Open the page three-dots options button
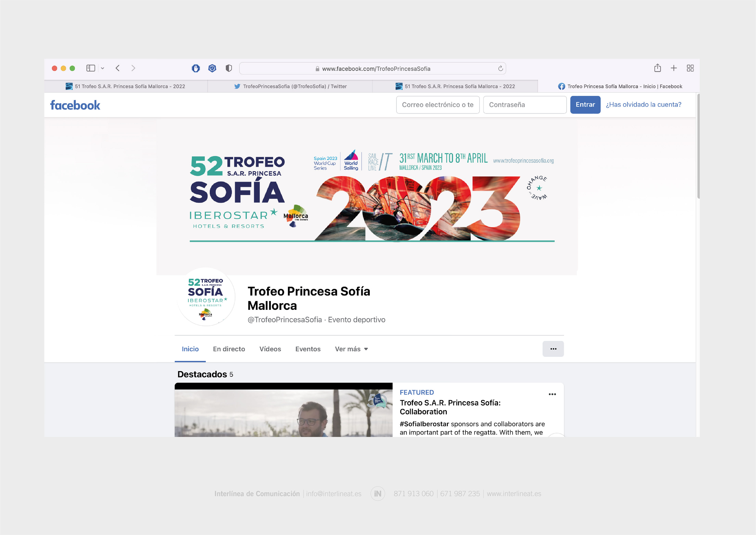The image size is (756, 535). pyautogui.click(x=553, y=349)
